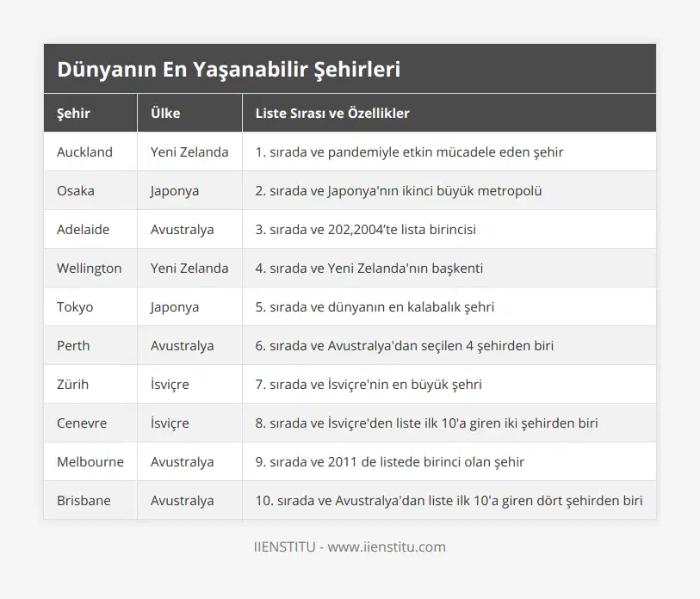Select Zürih in the table
The width and height of the screenshot is (700, 599).
click(x=72, y=384)
